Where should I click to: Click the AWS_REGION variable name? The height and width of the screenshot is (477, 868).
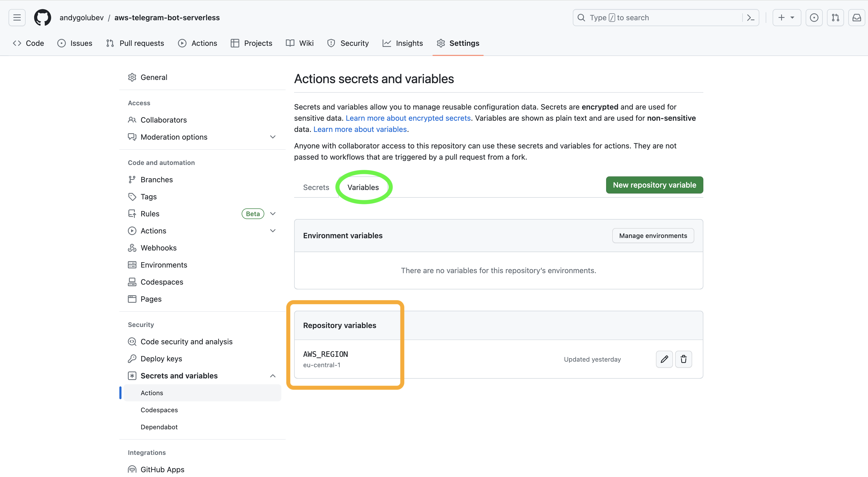coord(326,354)
